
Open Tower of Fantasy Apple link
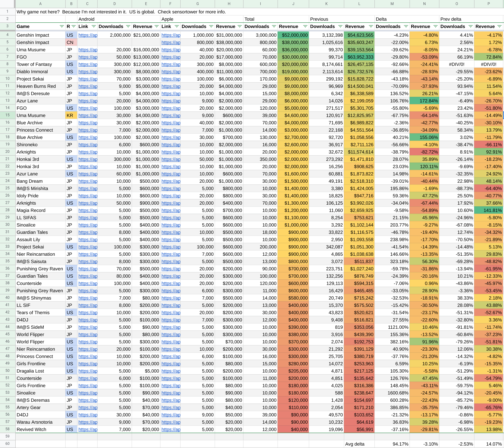[171, 64]
